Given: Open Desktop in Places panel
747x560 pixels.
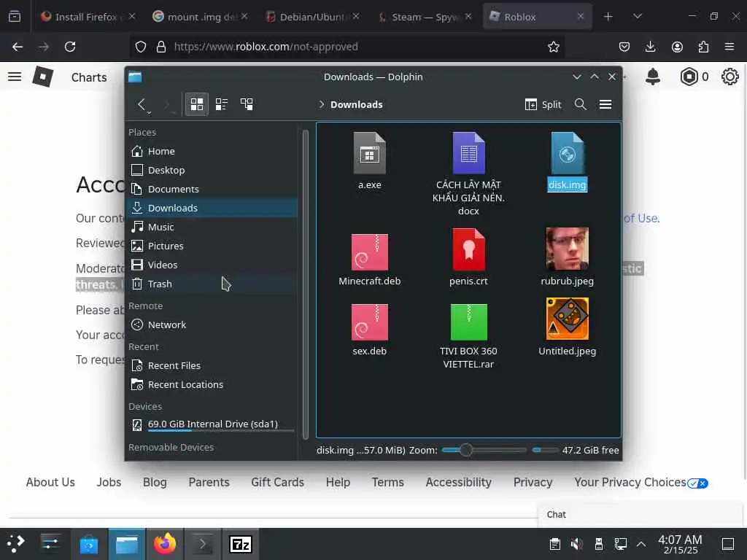Looking at the screenshot, I should click(x=212, y=170).
